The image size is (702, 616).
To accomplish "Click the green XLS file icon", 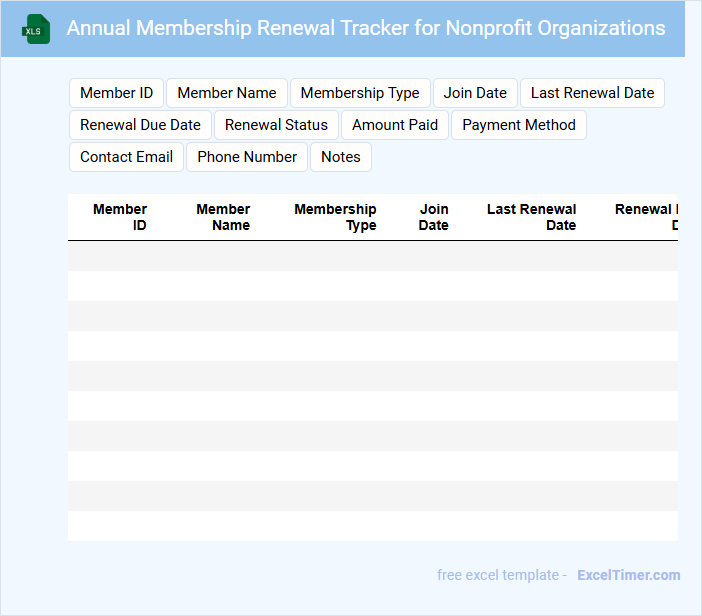I will pos(37,29).
